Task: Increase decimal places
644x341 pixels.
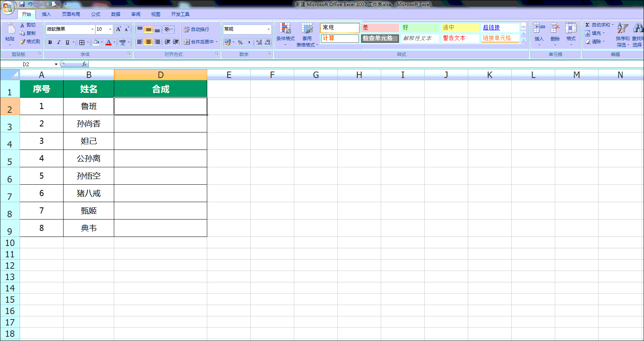Action: (259, 42)
